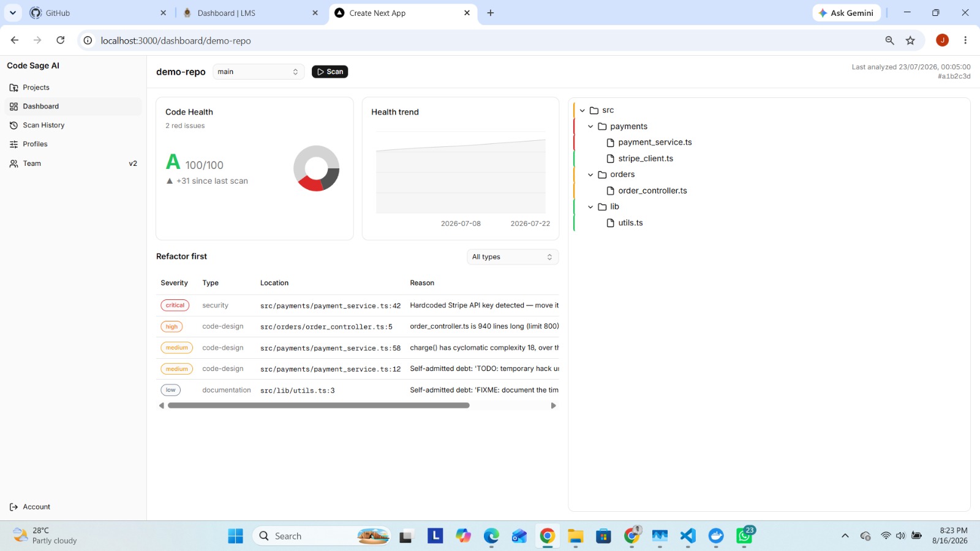Image resolution: width=980 pixels, height=551 pixels.
Task: Open Scan History page
Action: tap(73, 126)
